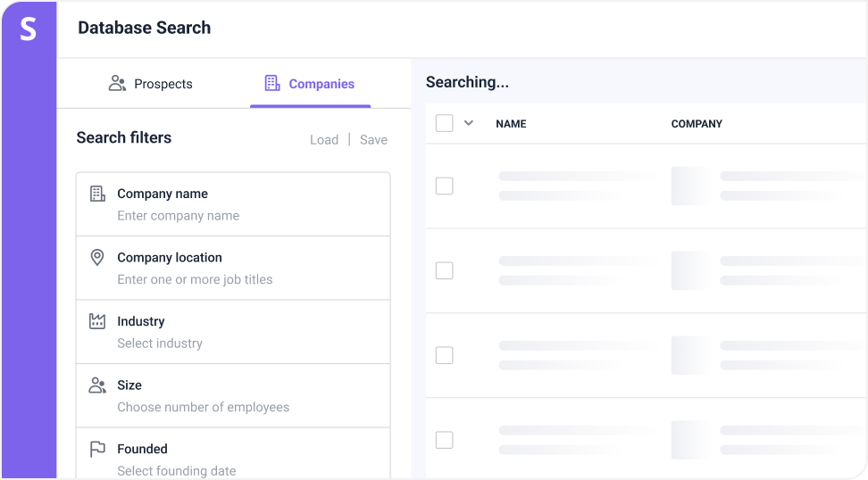
Task: Click the Load filters link
Action: tap(323, 139)
